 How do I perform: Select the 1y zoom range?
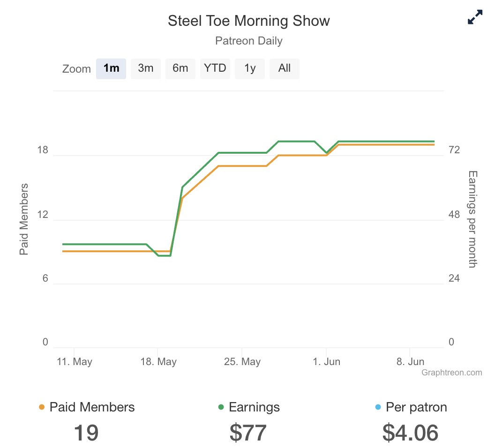(x=250, y=68)
